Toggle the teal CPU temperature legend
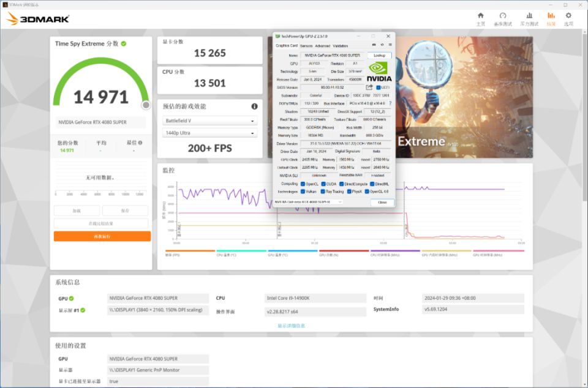 click(x=241, y=253)
